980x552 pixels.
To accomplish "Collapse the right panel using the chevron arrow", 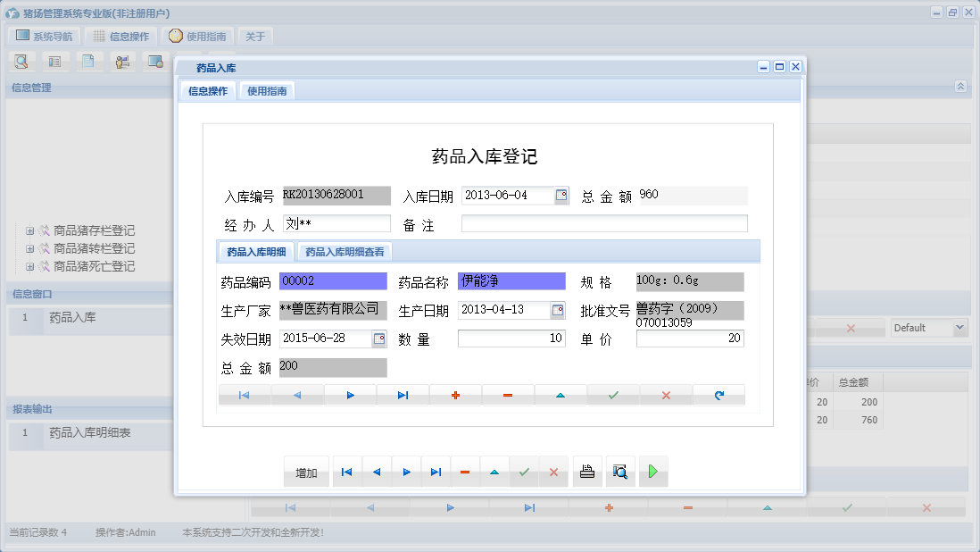I will [960, 87].
